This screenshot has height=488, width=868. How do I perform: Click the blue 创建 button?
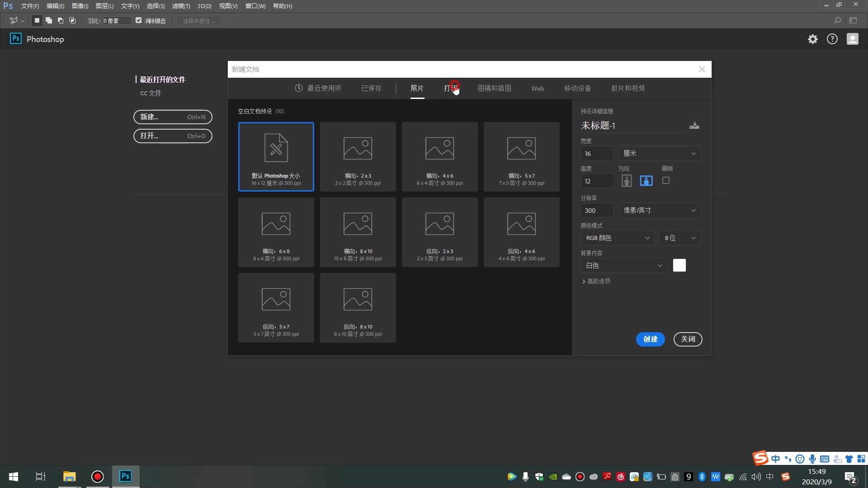coord(650,339)
